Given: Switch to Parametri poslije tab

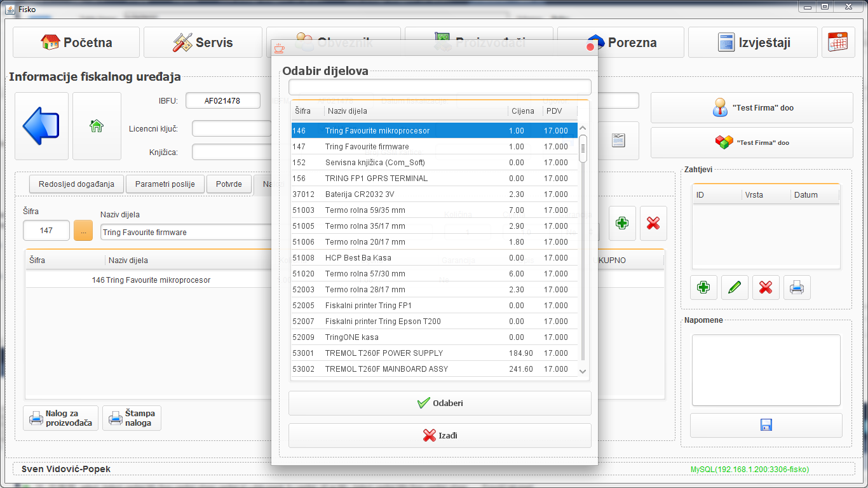Looking at the screenshot, I should pyautogui.click(x=165, y=184).
